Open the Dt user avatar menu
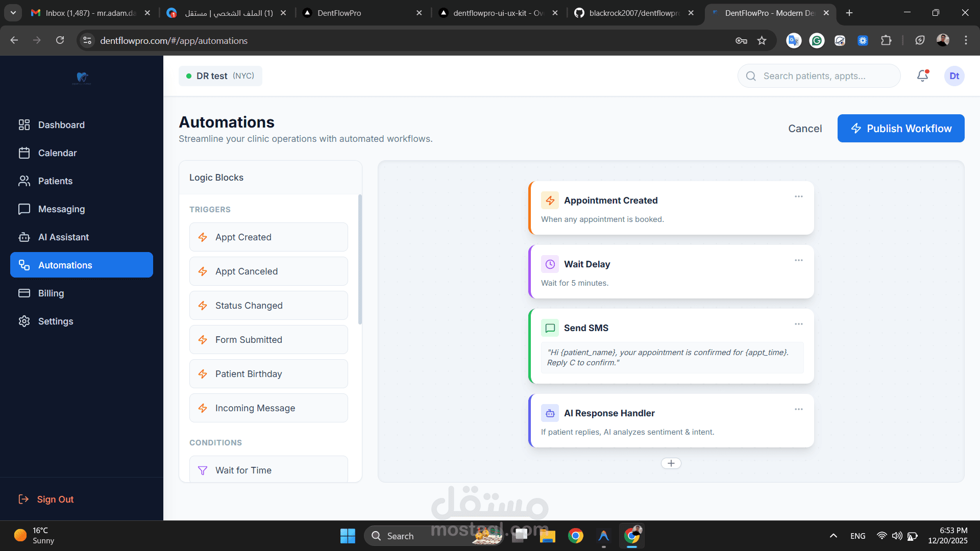The height and width of the screenshot is (551, 980). (x=954, y=76)
